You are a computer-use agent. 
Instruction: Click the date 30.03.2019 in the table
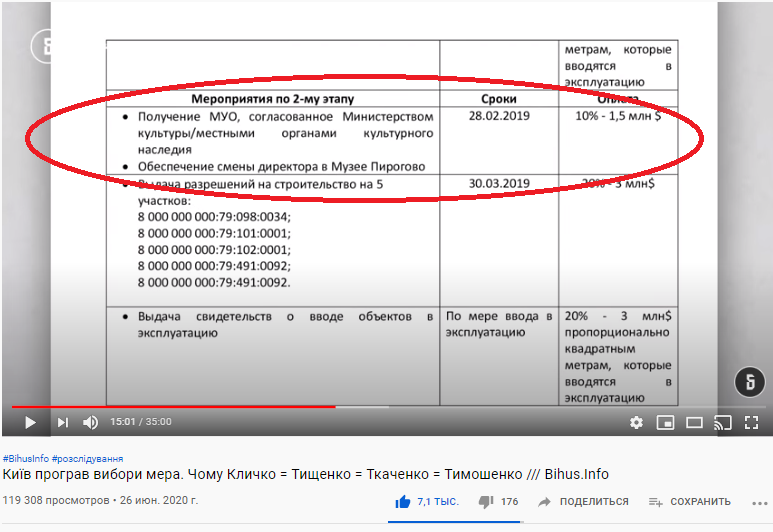pos(499,183)
